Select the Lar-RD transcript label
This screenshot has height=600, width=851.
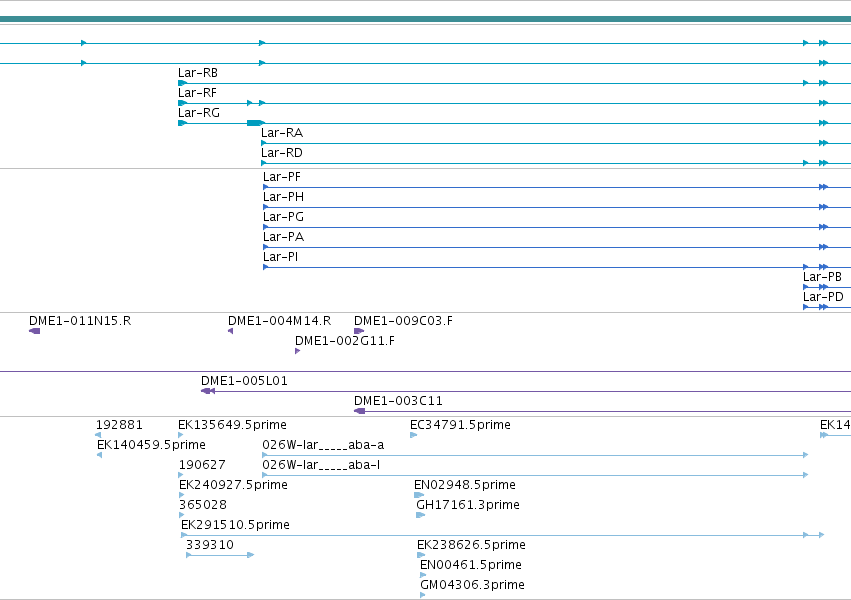282,153
